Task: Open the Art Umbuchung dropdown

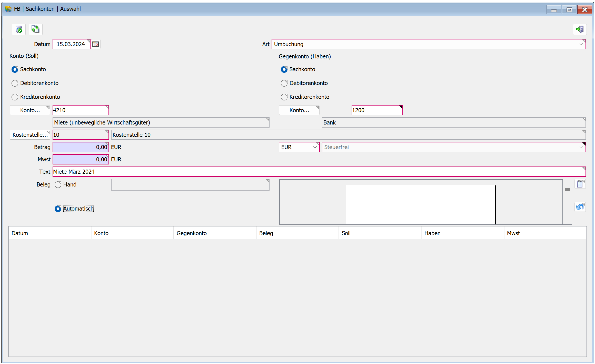Action: pyautogui.click(x=581, y=44)
